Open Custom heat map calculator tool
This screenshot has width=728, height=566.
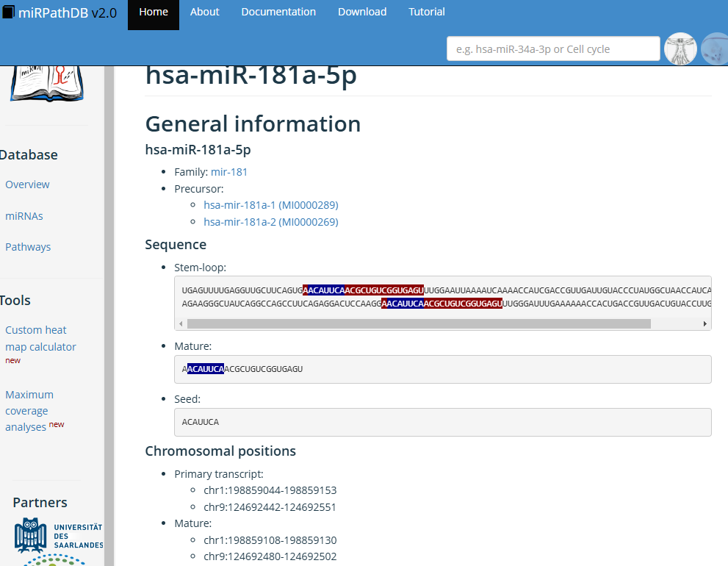pos(40,338)
